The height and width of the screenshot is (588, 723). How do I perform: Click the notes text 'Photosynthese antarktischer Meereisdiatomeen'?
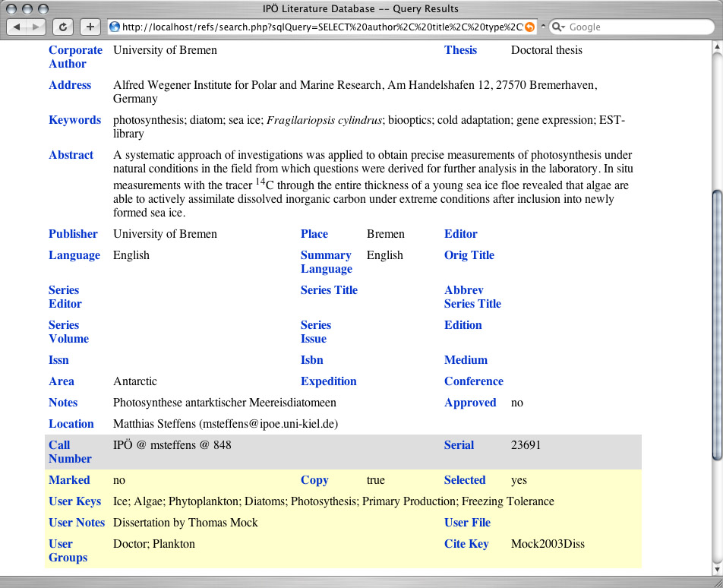225,403
